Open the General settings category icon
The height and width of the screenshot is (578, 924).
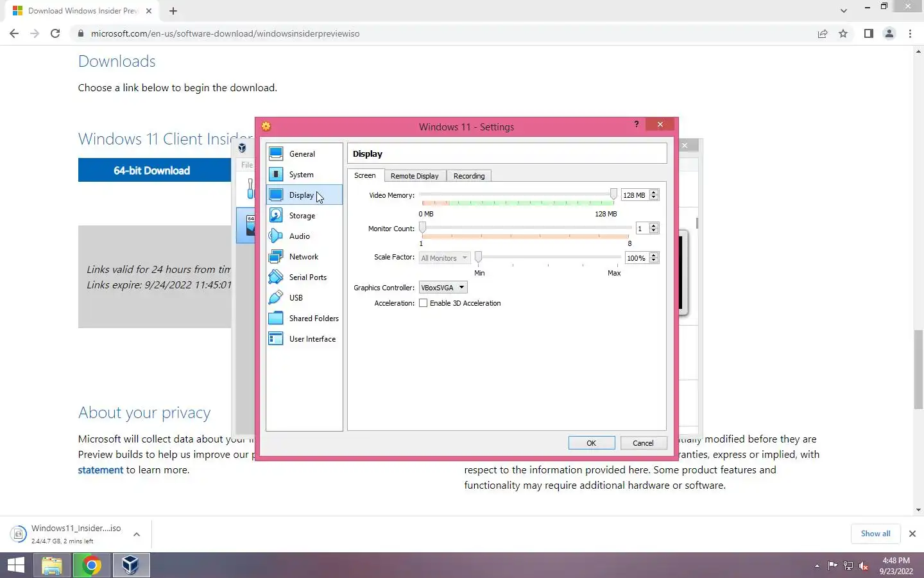coord(276,153)
